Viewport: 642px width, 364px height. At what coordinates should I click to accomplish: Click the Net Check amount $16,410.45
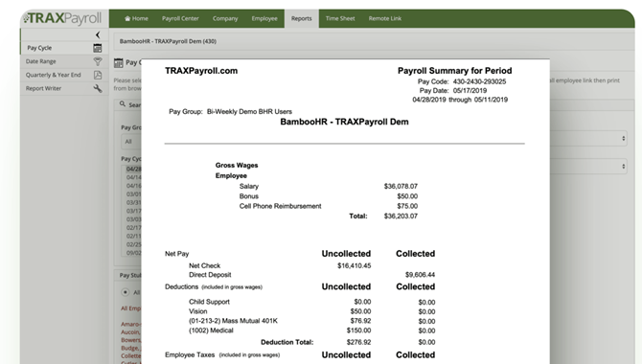point(355,265)
